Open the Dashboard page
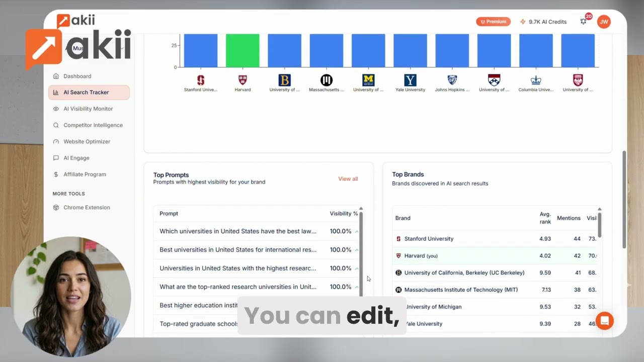644x362 pixels. (77, 76)
